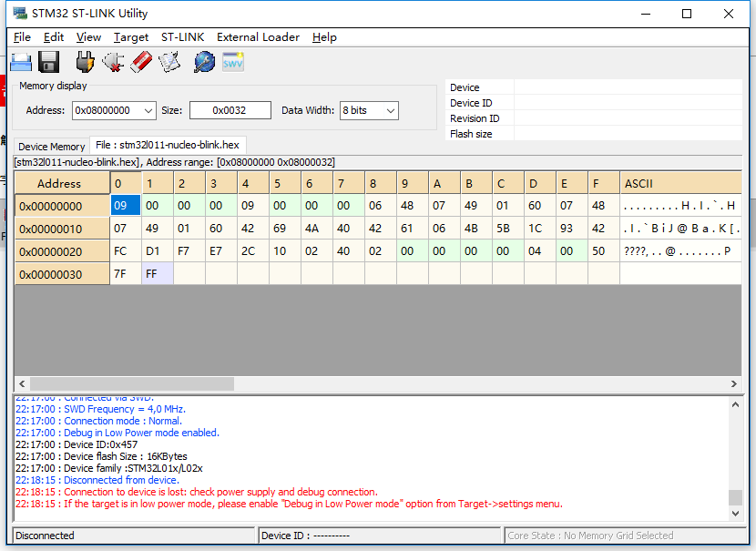Click the globe-and-wrench toolbar icon

[x=205, y=62]
